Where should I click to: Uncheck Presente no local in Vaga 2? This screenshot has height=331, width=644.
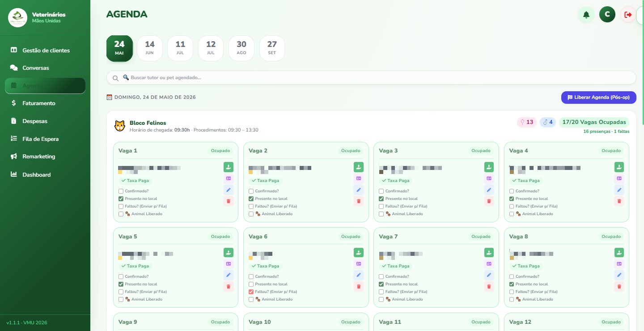click(251, 199)
